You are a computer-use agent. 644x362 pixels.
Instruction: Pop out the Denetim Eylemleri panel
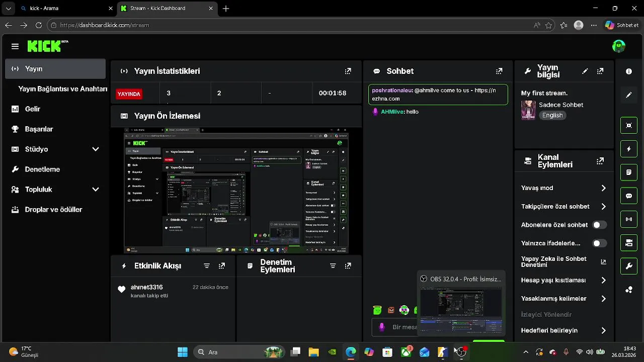point(348,266)
